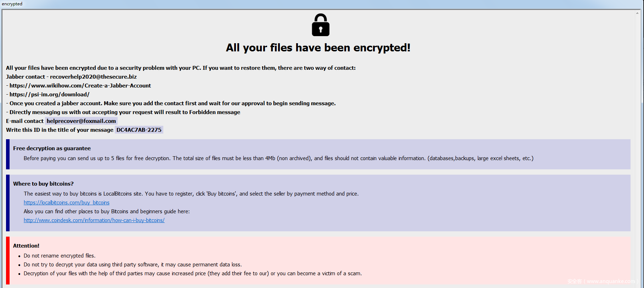The height and width of the screenshot is (288, 644).
Task: Click the 'Write this ID in the title' line
Action: [x=60, y=130]
